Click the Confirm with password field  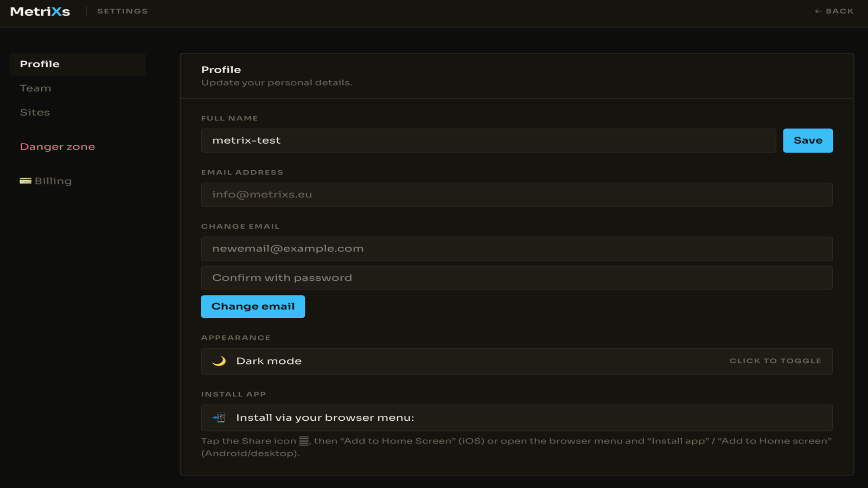pos(516,278)
